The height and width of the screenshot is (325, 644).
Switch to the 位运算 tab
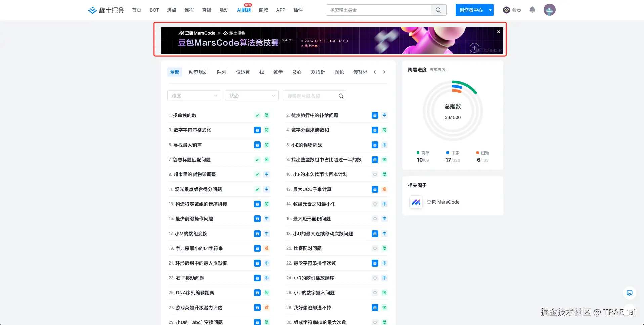(243, 72)
